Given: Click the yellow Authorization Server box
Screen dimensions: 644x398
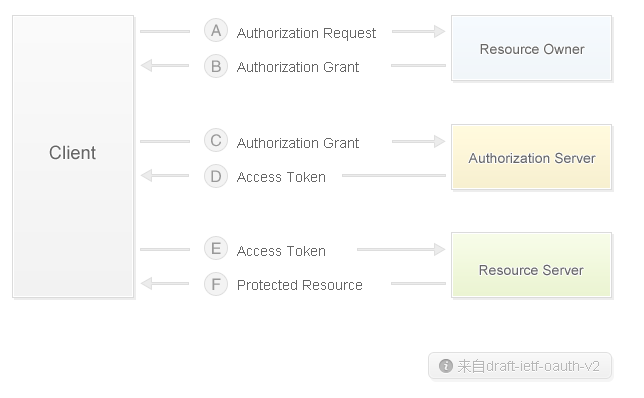Looking at the screenshot, I should click(x=531, y=157).
